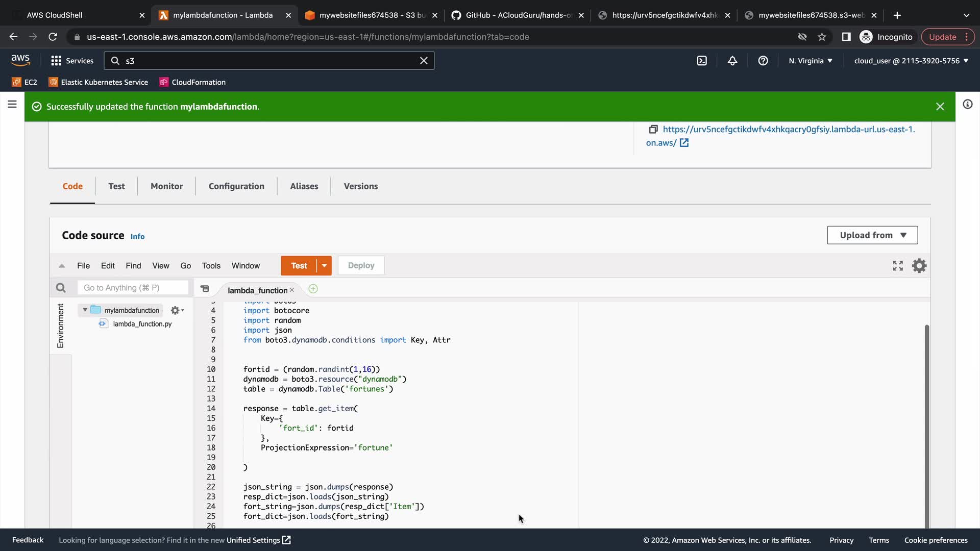
Task: Add new editor tab with plus icon
Action: (x=313, y=289)
